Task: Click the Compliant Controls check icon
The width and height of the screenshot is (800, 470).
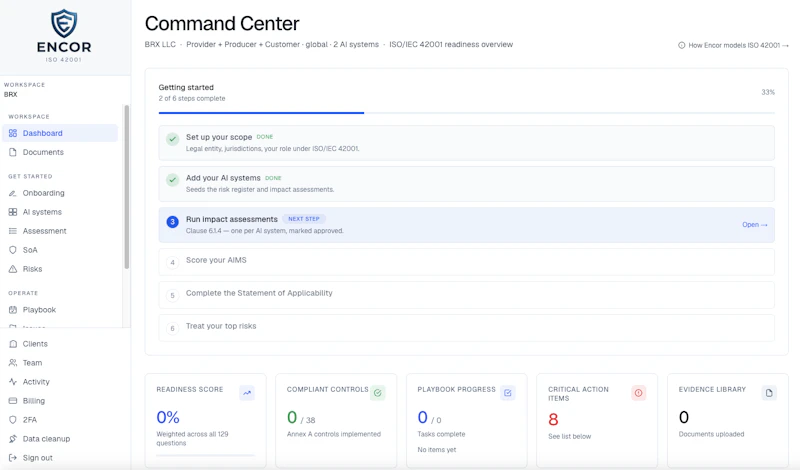Action: [x=378, y=393]
